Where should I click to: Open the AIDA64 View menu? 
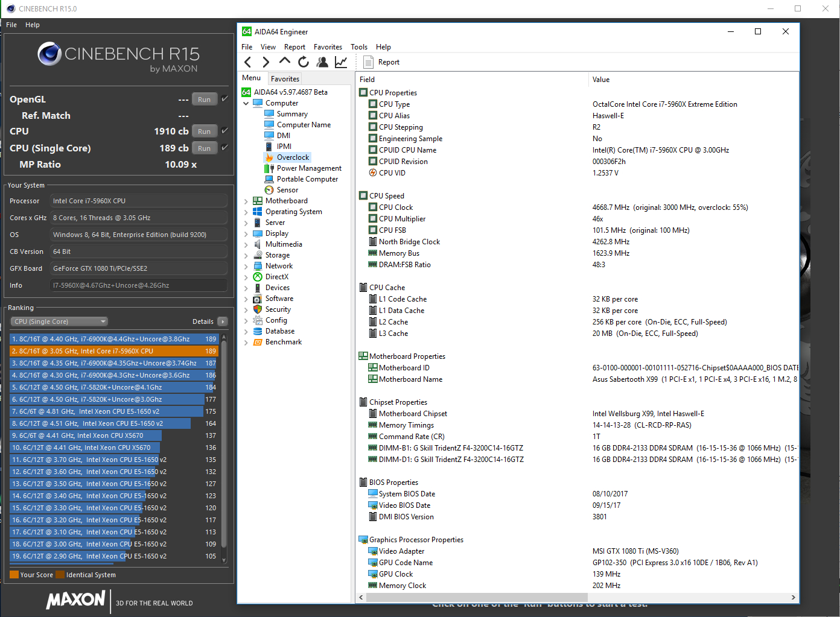pos(268,47)
